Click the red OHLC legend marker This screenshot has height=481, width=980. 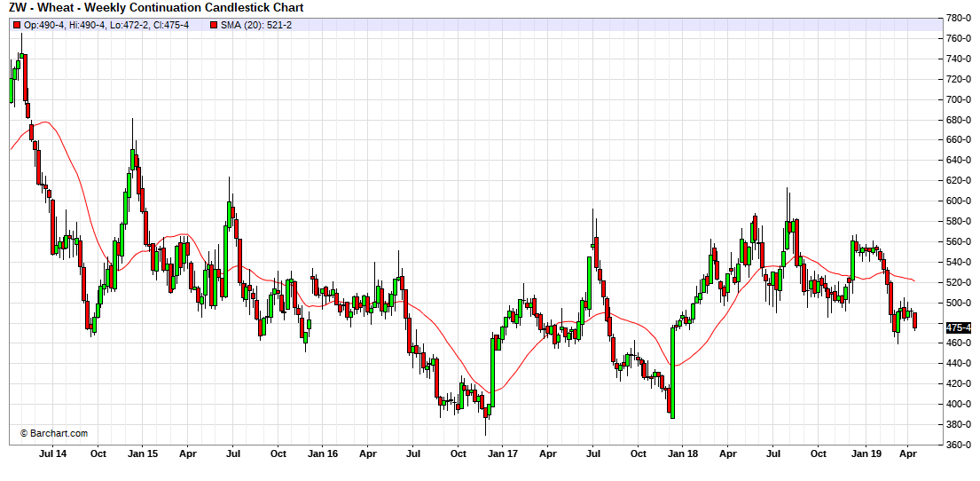click(17, 25)
